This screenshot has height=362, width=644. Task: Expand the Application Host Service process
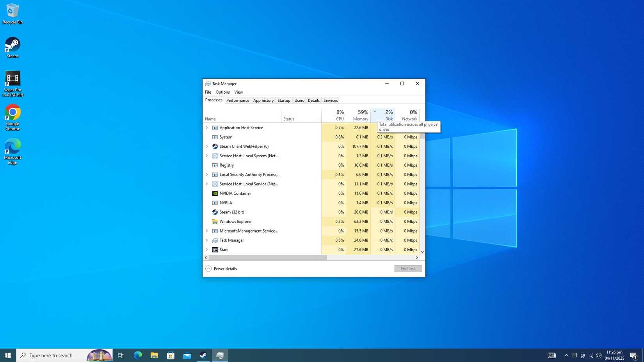point(207,128)
